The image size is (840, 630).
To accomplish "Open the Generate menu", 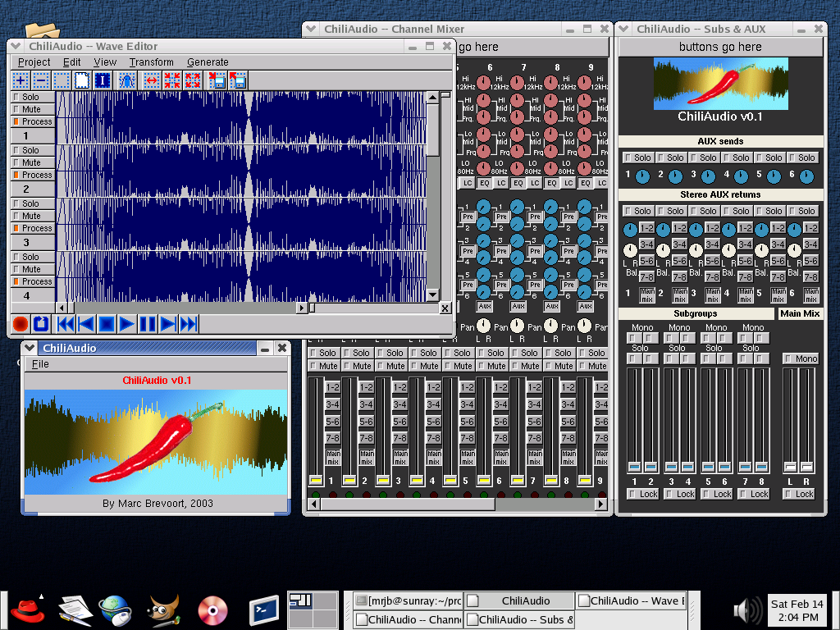I will (208, 62).
